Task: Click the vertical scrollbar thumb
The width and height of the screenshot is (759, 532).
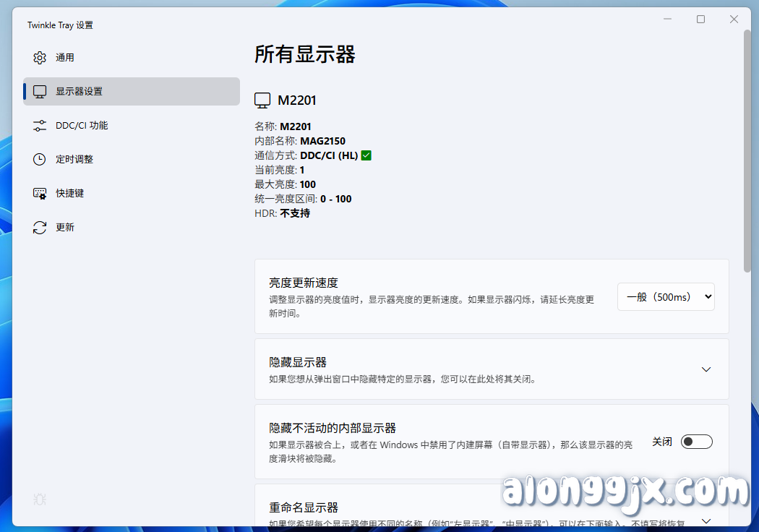Action: tap(747, 145)
